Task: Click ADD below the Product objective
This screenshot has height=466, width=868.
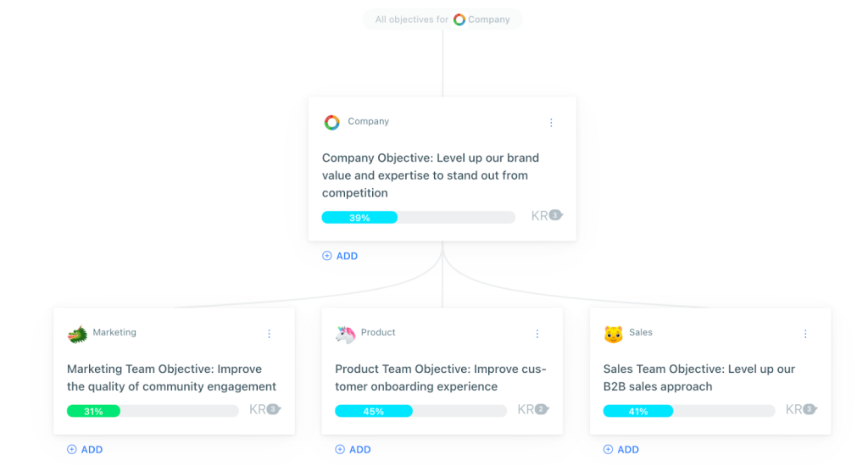Action: click(353, 450)
